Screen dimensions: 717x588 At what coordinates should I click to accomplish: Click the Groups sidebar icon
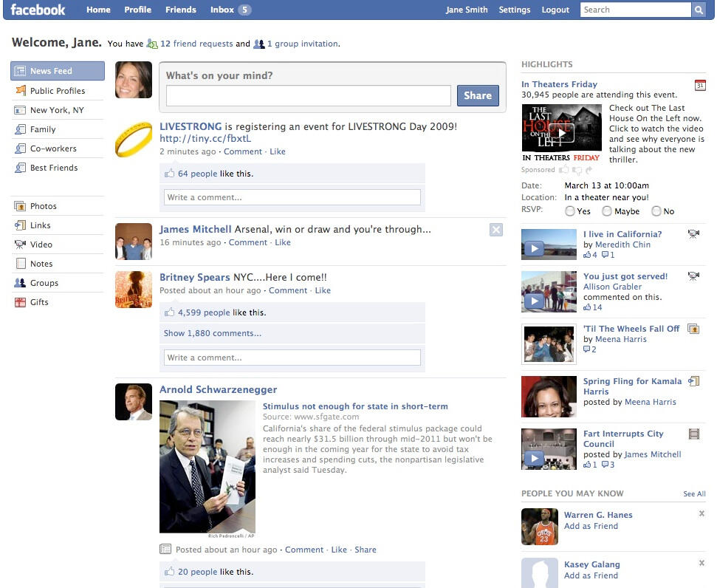pos(20,283)
